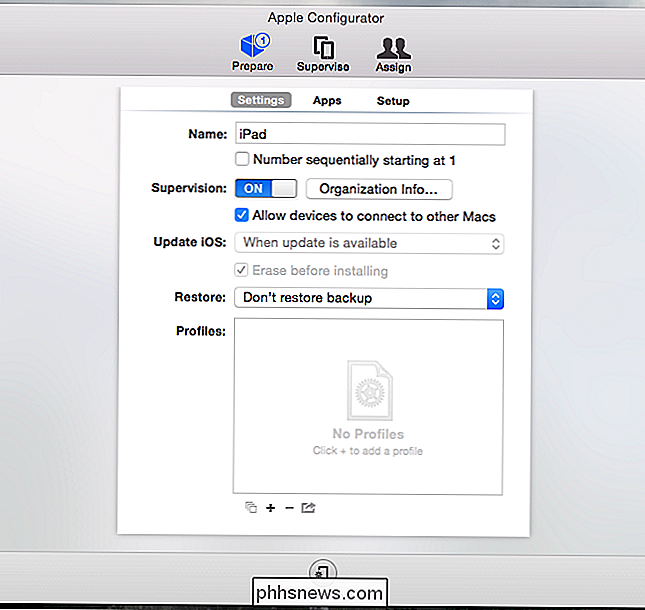The image size is (645, 610).
Task: Click inside the empty Profiles list box
Action: pos(368,406)
